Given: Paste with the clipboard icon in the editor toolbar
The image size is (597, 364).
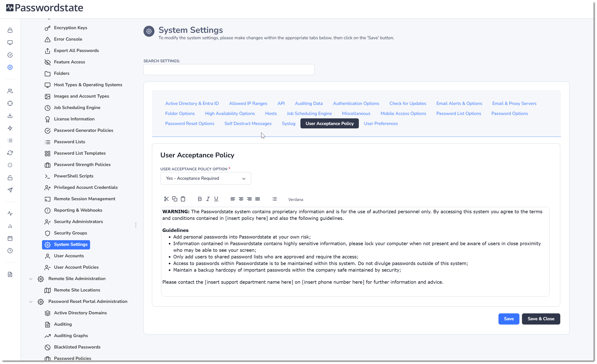Looking at the screenshot, I should [183, 199].
